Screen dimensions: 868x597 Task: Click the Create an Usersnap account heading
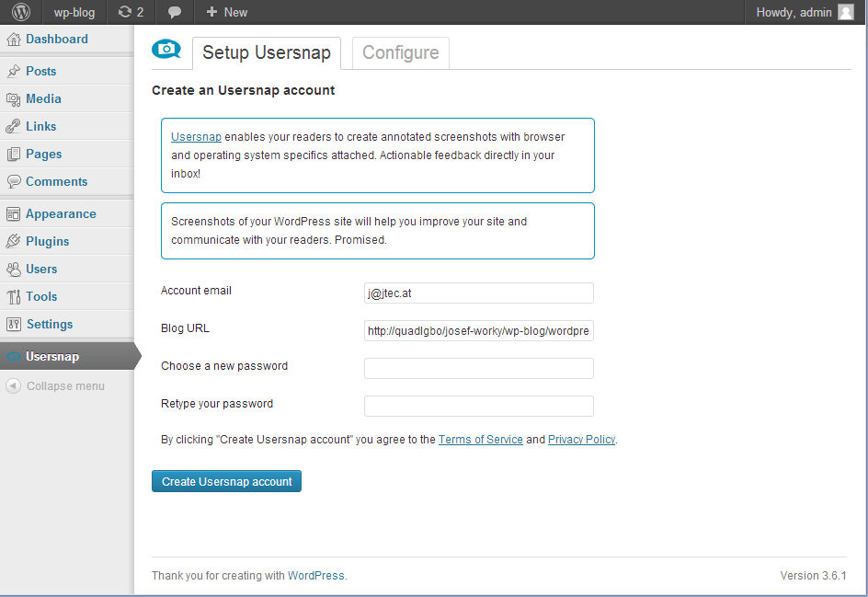point(243,90)
